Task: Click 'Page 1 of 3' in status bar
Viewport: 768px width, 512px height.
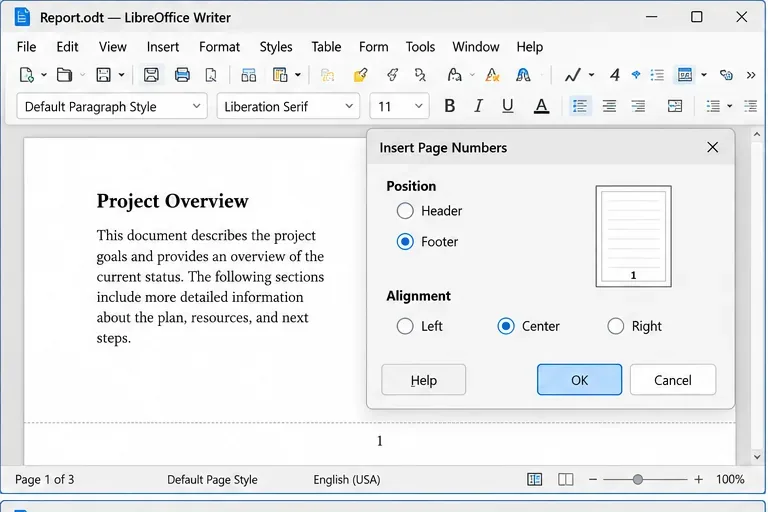Action: click(x=45, y=479)
